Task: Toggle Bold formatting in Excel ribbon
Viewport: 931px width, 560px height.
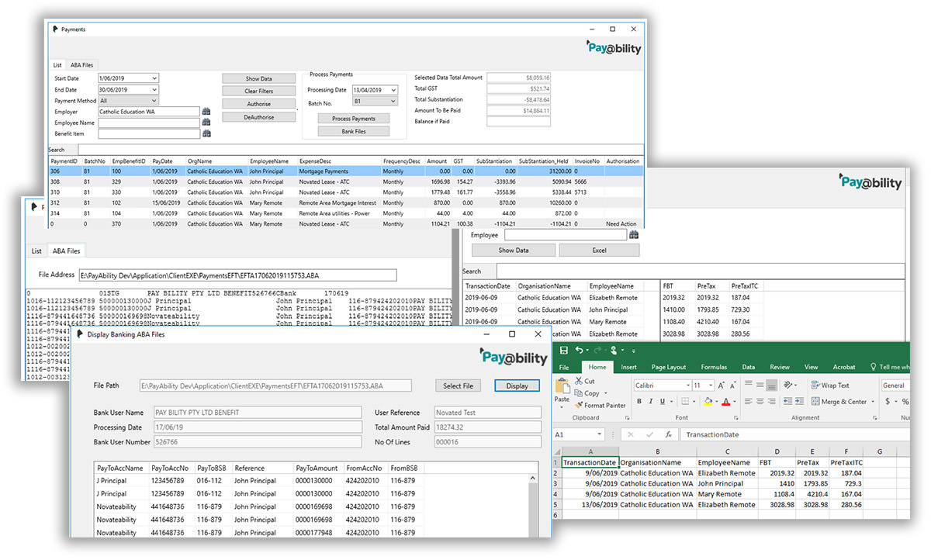Action: pyautogui.click(x=639, y=401)
